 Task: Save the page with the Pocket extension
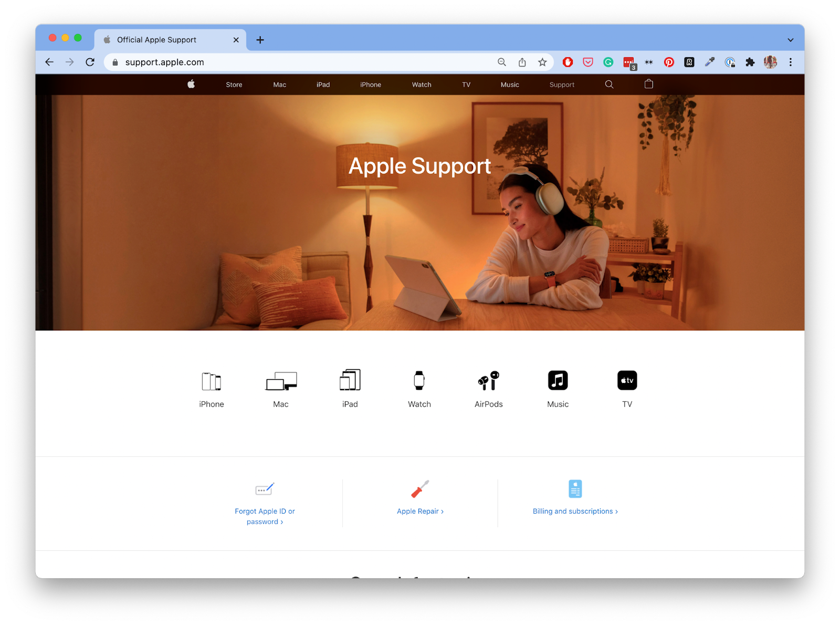click(588, 62)
